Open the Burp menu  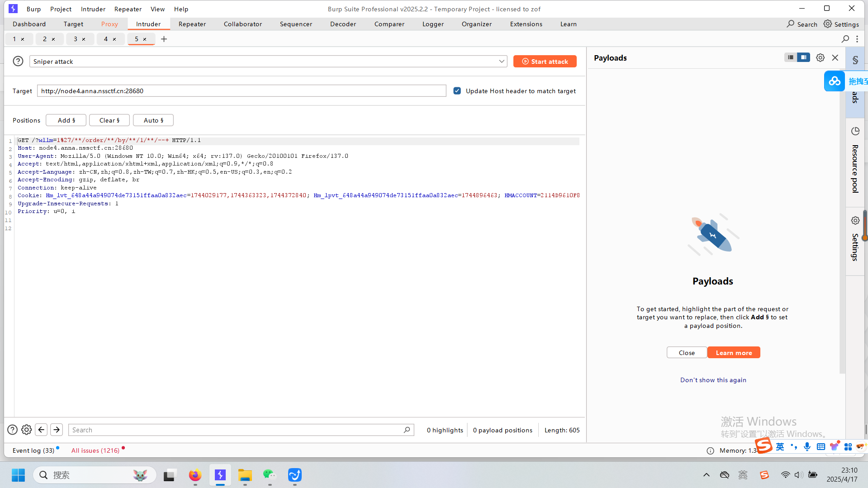33,9
